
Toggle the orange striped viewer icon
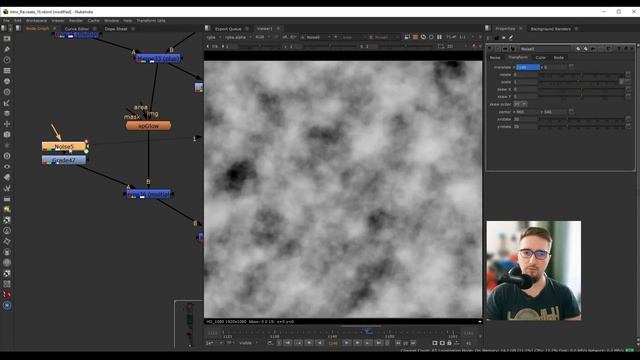click(x=415, y=37)
